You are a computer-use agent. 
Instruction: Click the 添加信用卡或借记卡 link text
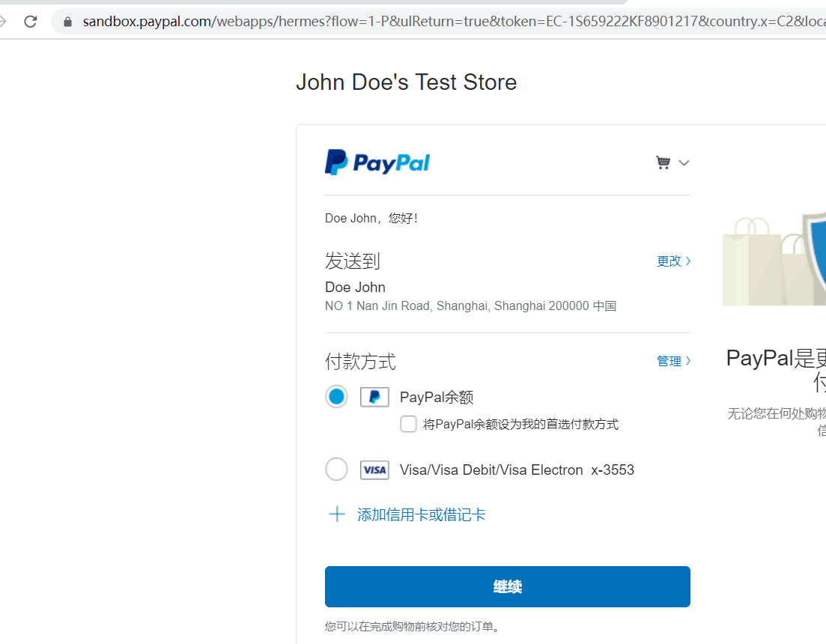pyautogui.click(x=421, y=514)
